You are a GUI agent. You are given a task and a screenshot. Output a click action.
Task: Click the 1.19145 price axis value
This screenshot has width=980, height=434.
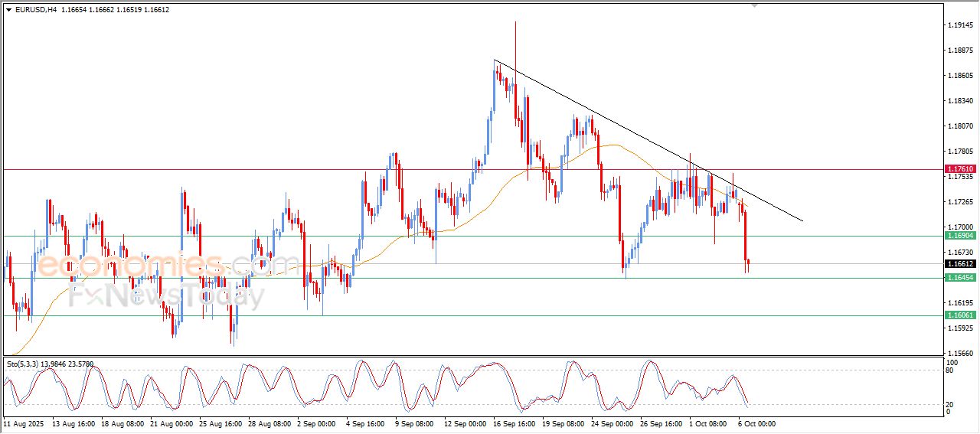960,25
